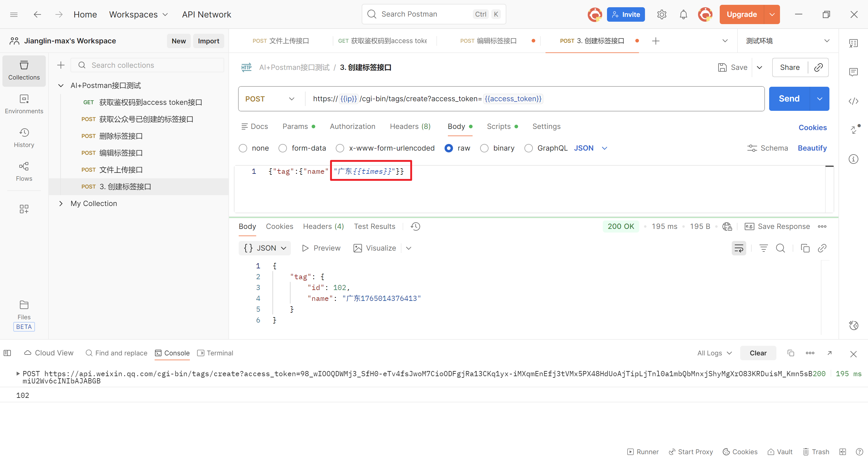This screenshot has width=868, height=459.
Task: Open the code snippet panel
Action: [853, 101]
